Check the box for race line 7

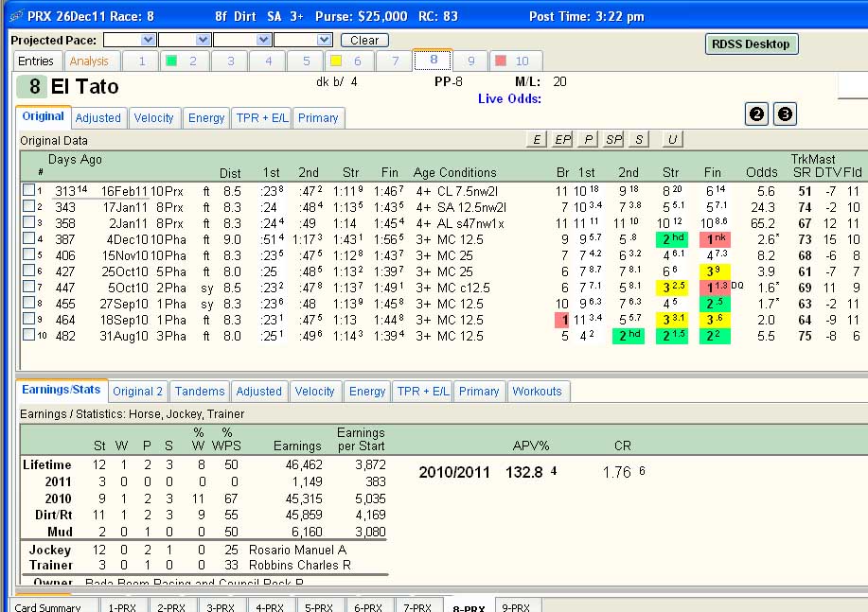(28, 286)
